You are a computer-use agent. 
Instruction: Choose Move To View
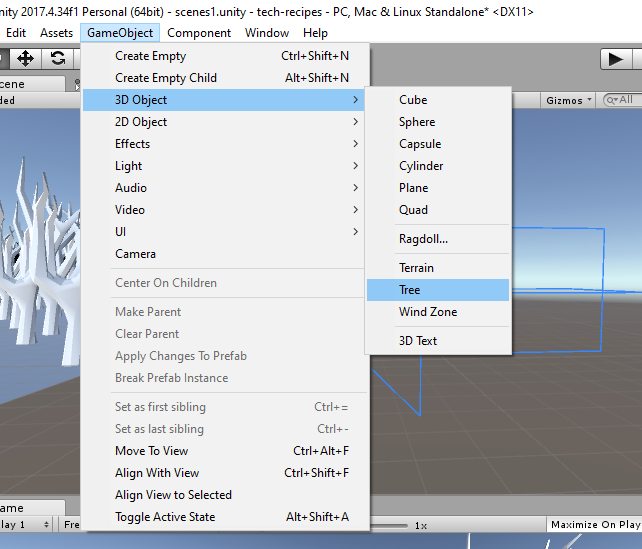point(224,451)
